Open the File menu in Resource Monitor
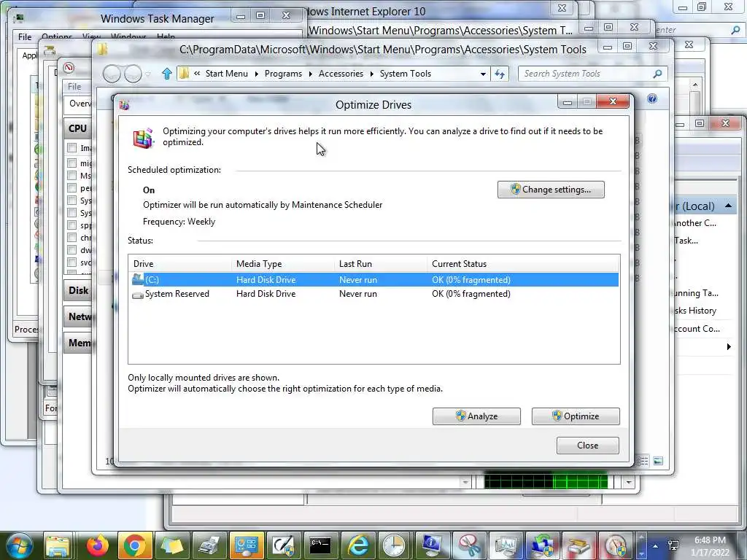Image resolution: width=747 pixels, height=560 pixels. point(74,87)
